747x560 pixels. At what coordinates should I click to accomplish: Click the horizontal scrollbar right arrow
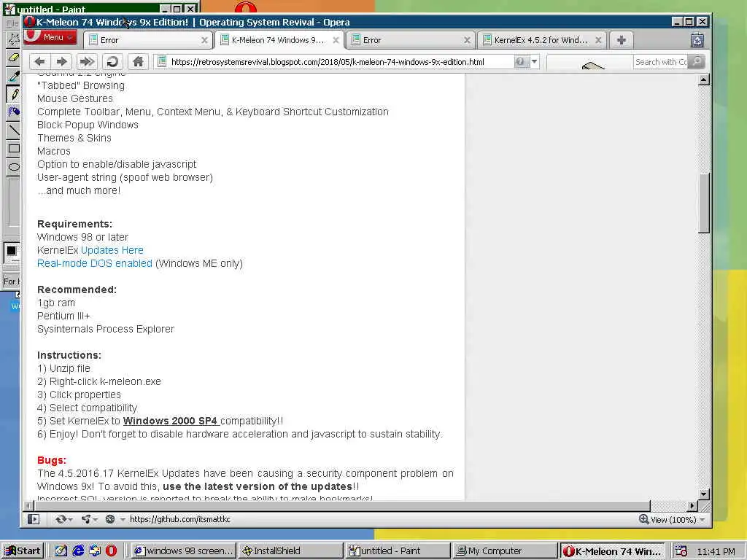[693, 506]
